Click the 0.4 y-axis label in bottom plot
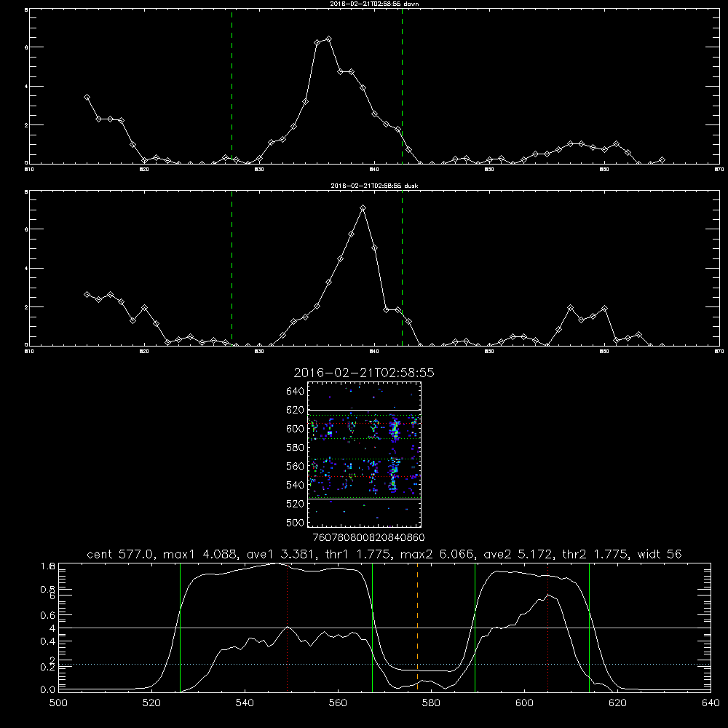This screenshot has height=728, width=728. pyautogui.click(x=48, y=641)
